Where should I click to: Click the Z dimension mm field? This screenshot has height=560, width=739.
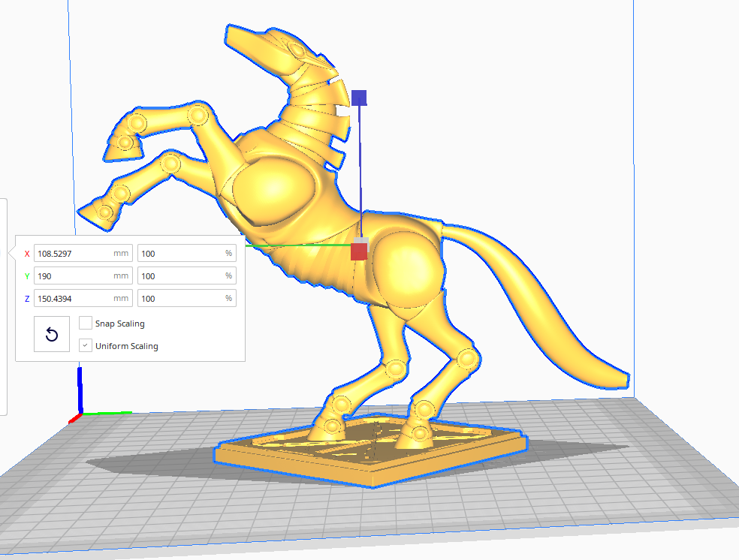click(x=83, y=299)
